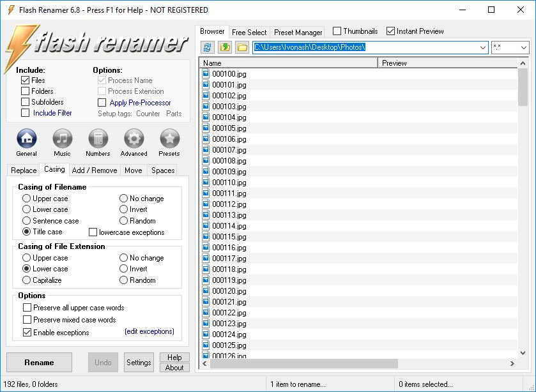Open the General section icon
The height and width of the screenshot is (392, 536).
tap(26, 139)
